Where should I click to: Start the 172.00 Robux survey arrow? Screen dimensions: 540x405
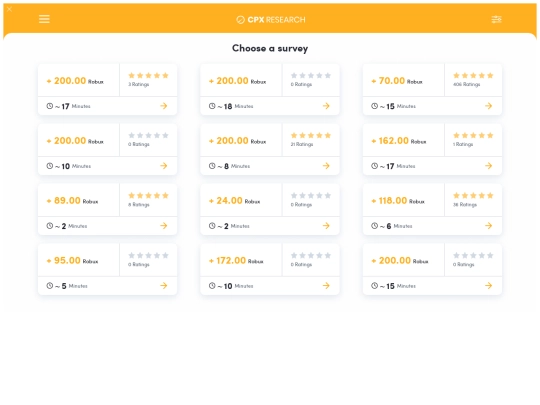326,285
